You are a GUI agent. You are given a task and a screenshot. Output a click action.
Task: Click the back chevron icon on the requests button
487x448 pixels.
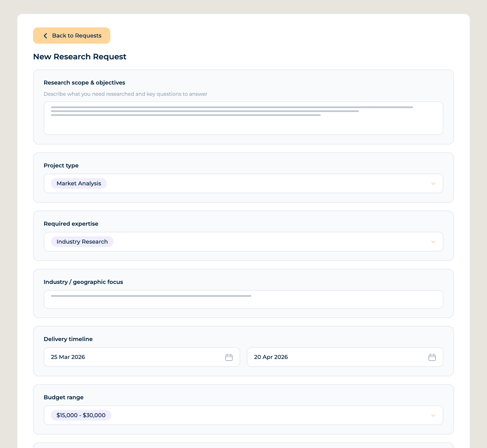[x=45, y=36]
